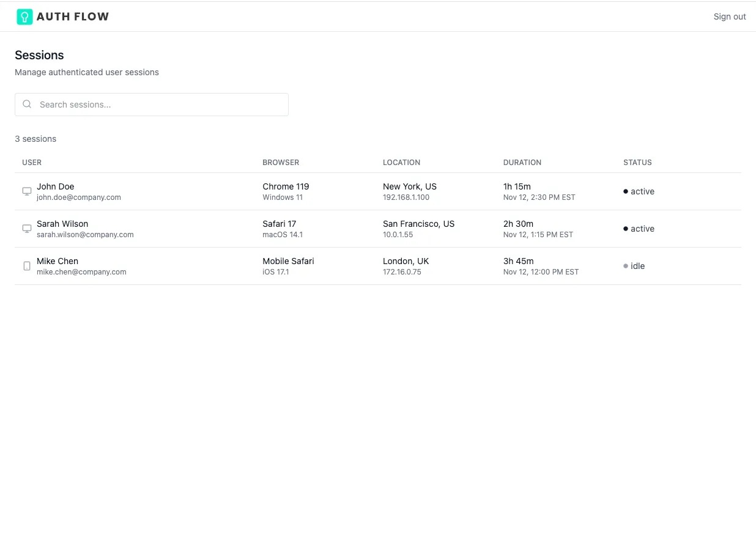Click active status dot in John Doe row
The width and height of the screenshot is (756, 560).
tap(626, 191)
